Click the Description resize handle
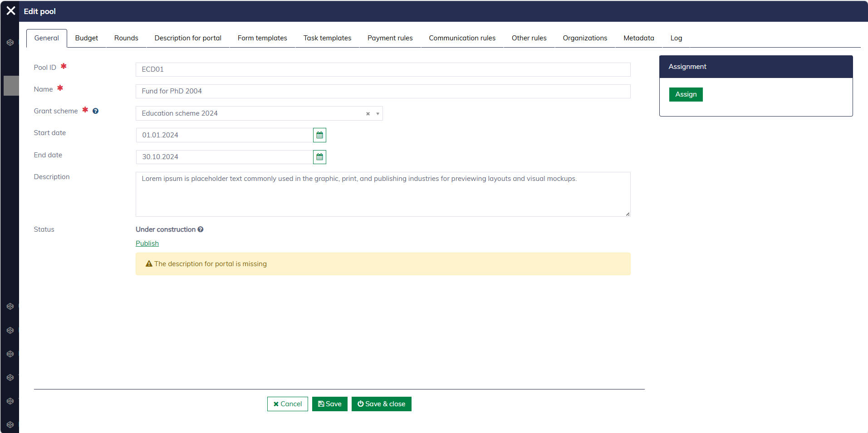Screen dimensions: 868x433 [628, 214]
